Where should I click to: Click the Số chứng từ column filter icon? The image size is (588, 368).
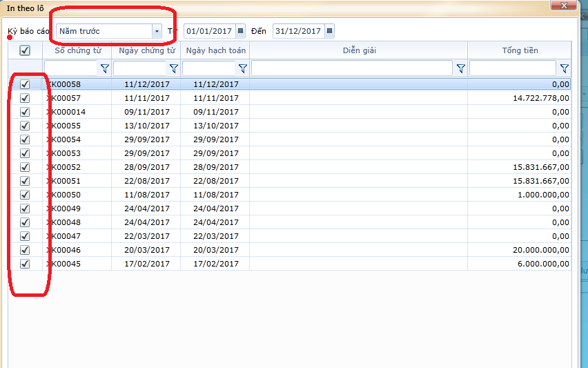pyautogui.click(x=105, y=68)
